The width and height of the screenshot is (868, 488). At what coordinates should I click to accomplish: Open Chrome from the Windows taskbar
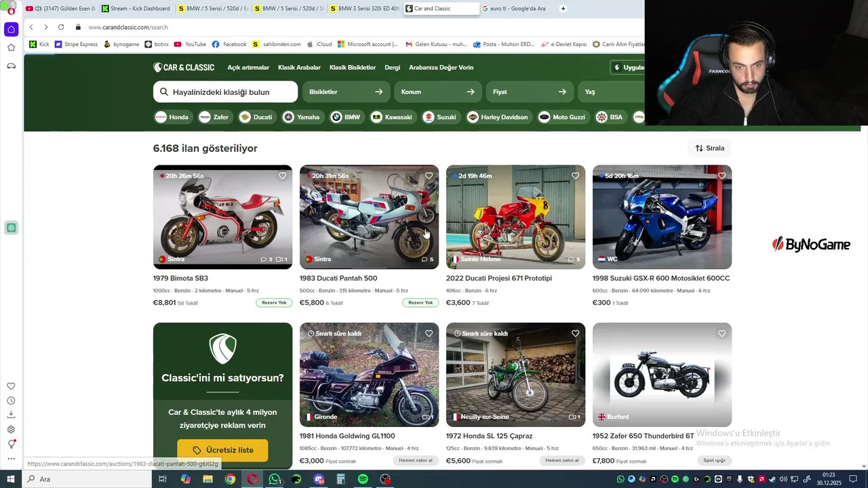[230, 479]
